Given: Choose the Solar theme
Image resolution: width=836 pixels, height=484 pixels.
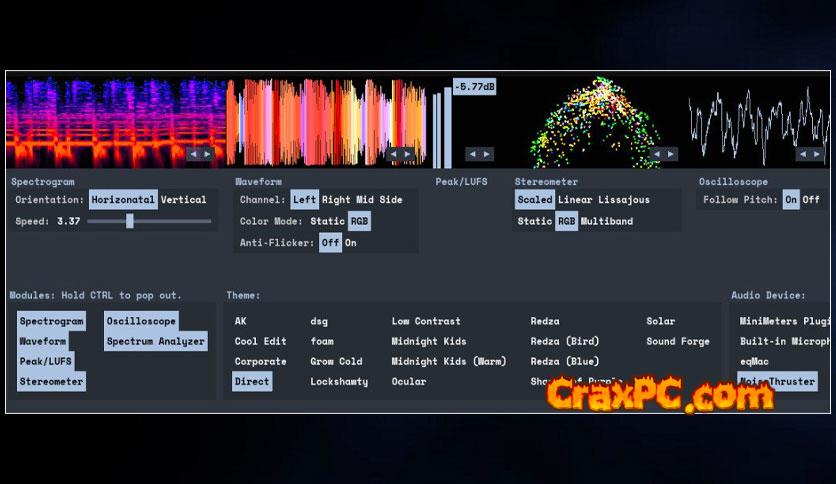Looking at the screenshot, I should [661, 321].
